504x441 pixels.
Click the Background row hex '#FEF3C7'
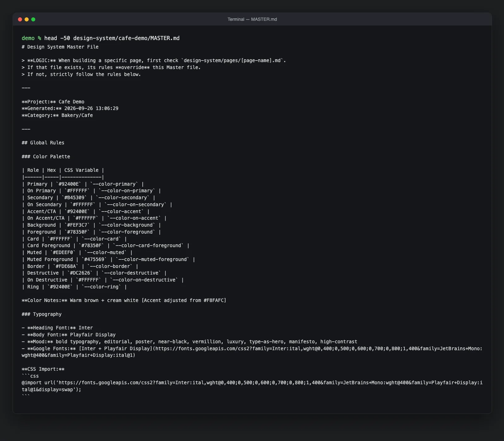(x=77, y=225)
